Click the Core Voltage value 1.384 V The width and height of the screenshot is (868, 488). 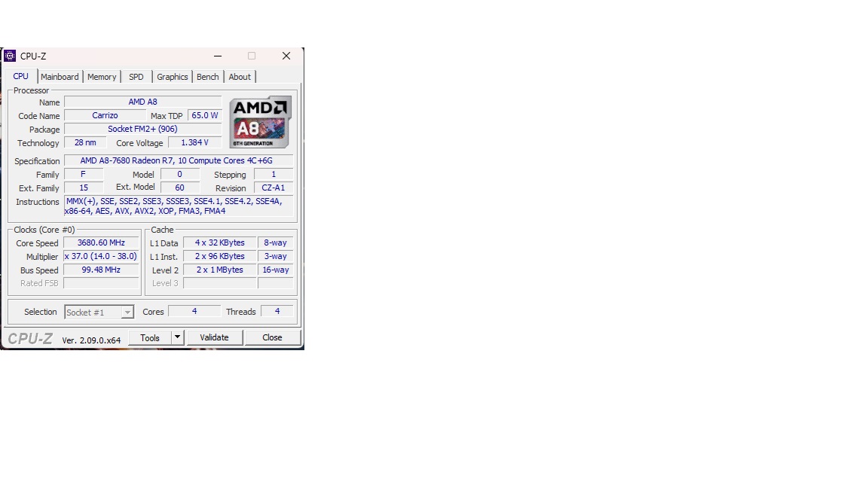195,143
